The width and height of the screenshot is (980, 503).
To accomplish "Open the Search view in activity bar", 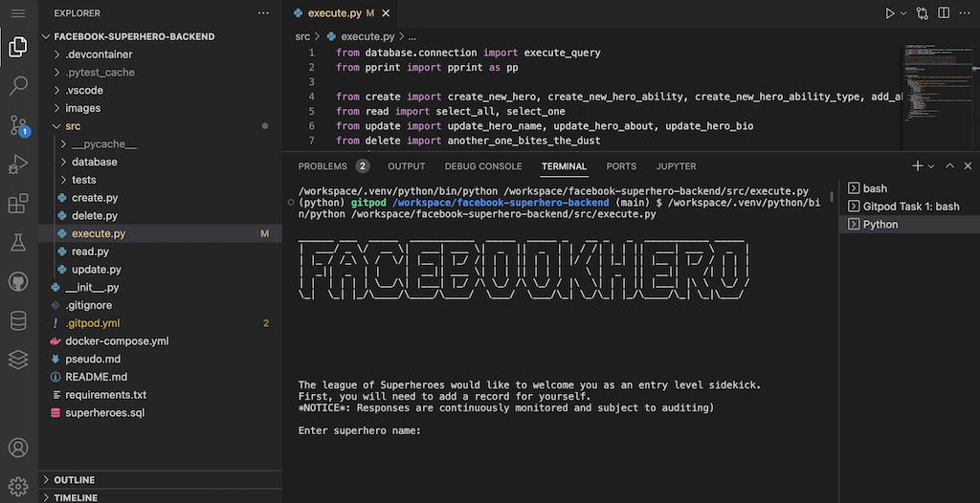I will pyautogui.click(x=18, y=86).
